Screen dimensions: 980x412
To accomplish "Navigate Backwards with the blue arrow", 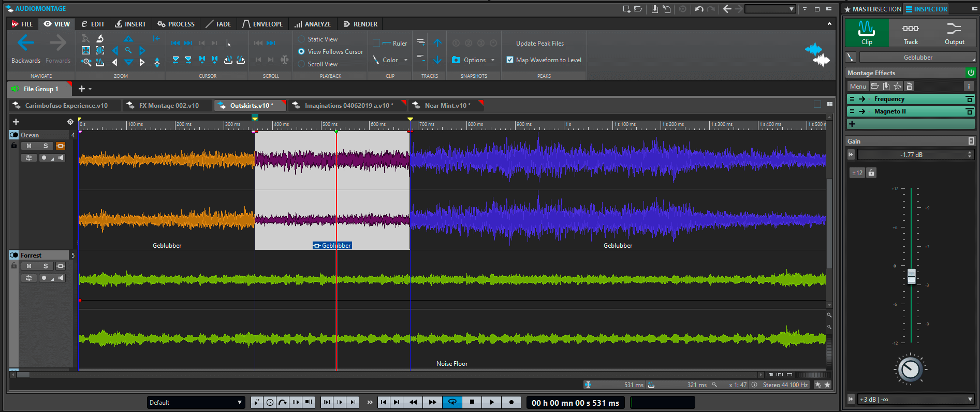I will tap(26, 43).
